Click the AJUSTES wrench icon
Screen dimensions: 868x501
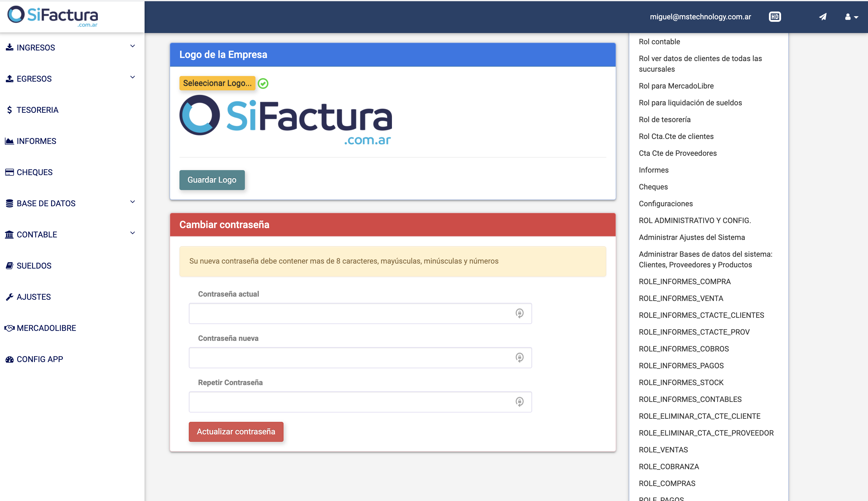coord(10,297)
